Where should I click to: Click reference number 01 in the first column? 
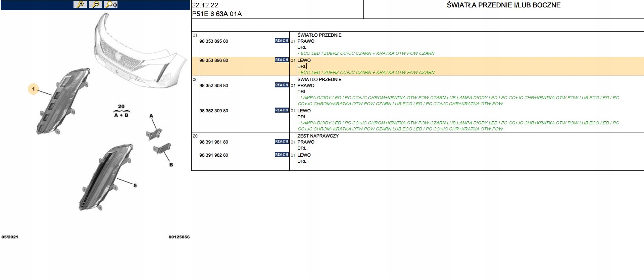(195, 35)
